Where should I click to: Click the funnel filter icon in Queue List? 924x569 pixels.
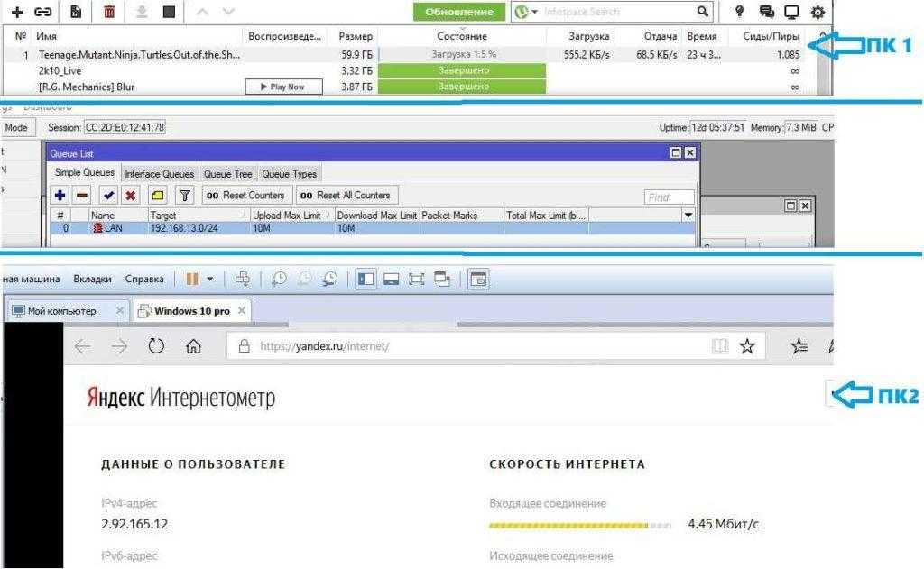[x=184, y=195]
